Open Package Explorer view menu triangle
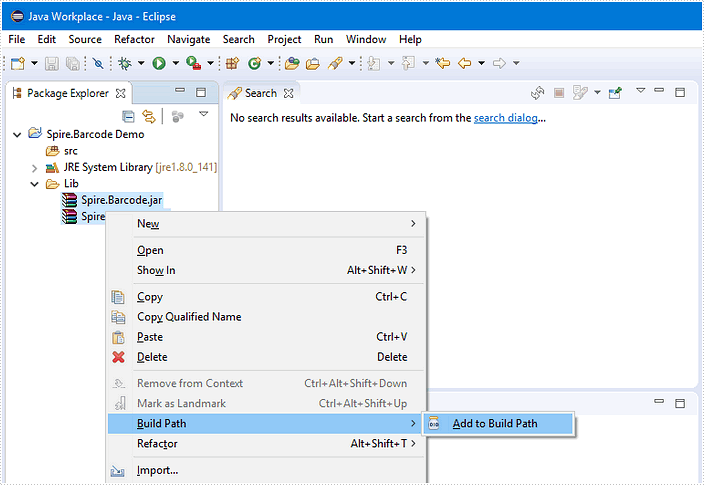 pyautogui.click(x=204, y=114)
